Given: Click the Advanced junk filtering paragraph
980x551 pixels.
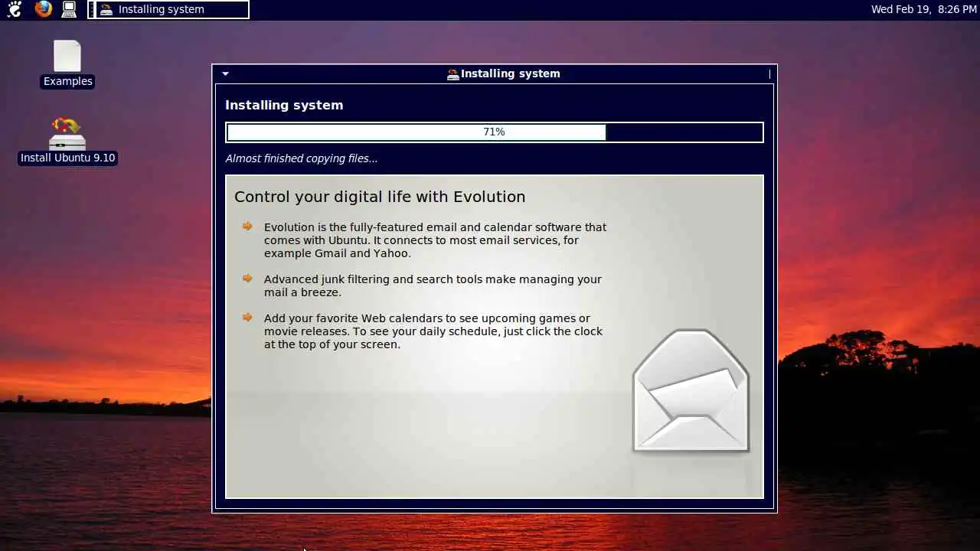Looking at the screenshot, I should coord(433,285).
